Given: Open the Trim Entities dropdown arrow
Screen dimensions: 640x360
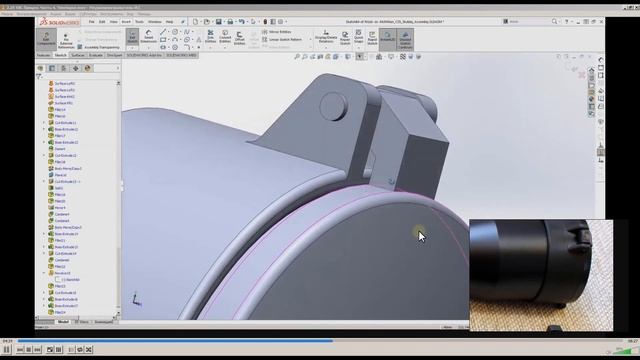Looking at the screenshot, I should pos(211,47).
